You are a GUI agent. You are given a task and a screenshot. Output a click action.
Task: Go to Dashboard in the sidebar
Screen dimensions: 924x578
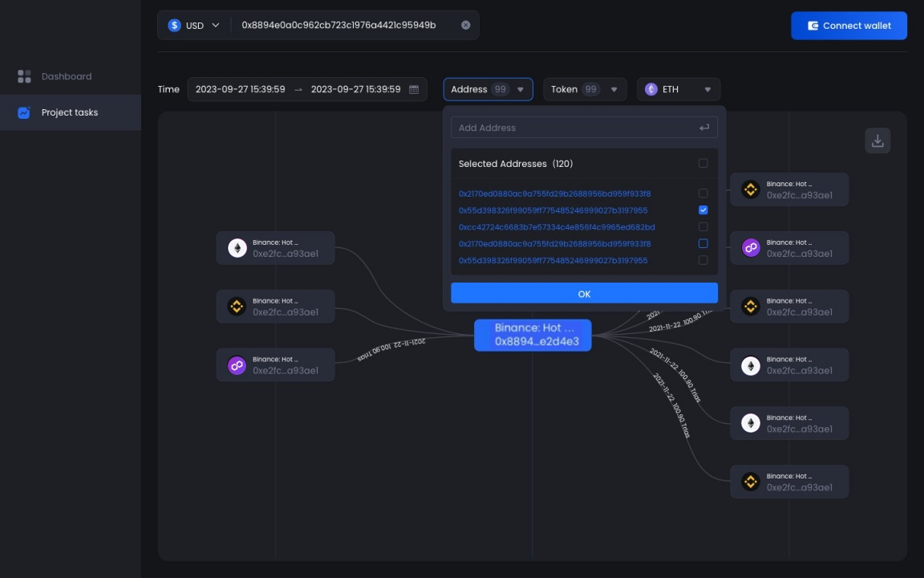pos(67,76)
